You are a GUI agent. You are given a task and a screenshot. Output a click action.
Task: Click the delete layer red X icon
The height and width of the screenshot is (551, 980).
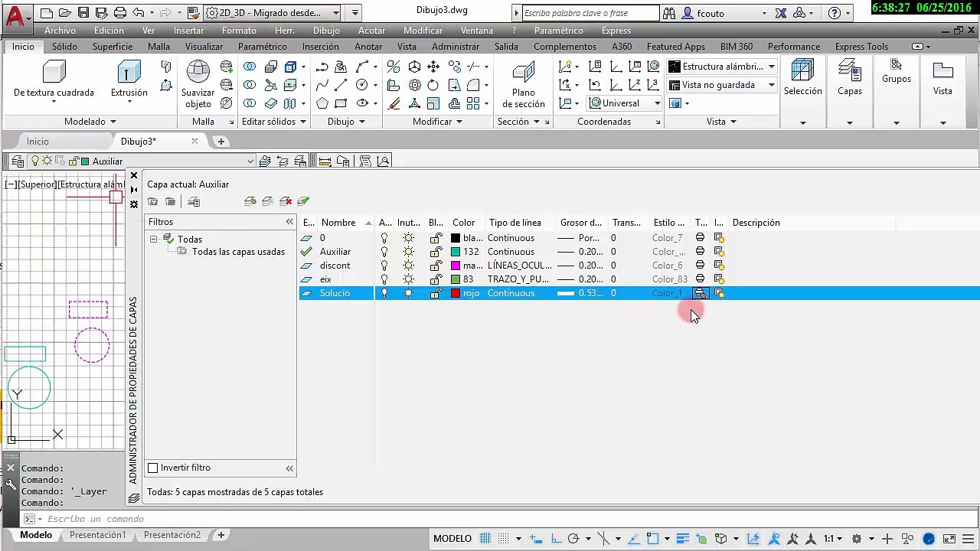pos(286,201)
